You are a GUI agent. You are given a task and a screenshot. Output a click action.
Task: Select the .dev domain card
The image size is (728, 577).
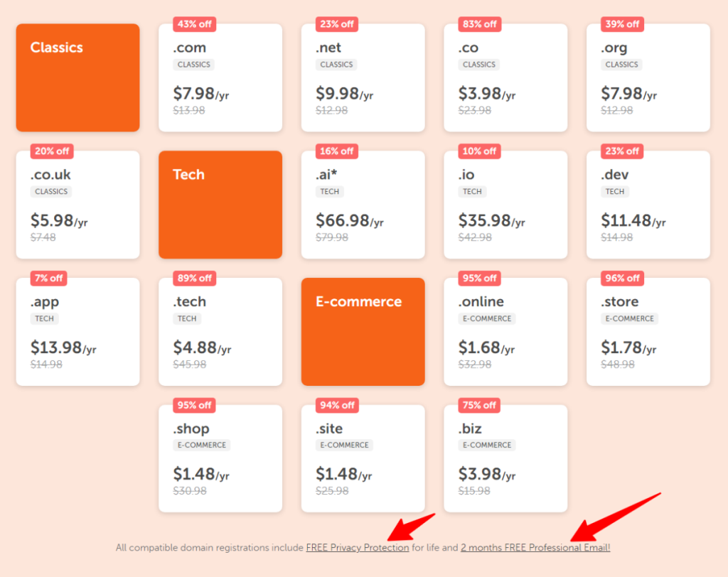pos(648,205)
